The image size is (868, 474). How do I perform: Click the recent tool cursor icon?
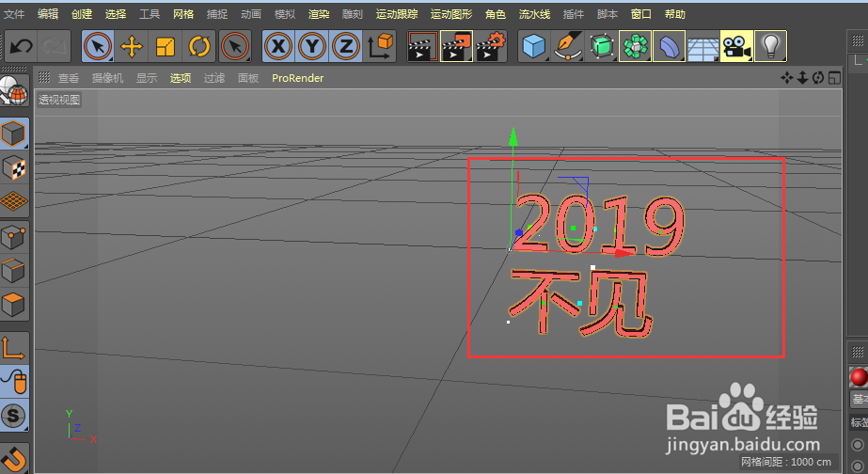pyautogui.click(x=235, y=46)
